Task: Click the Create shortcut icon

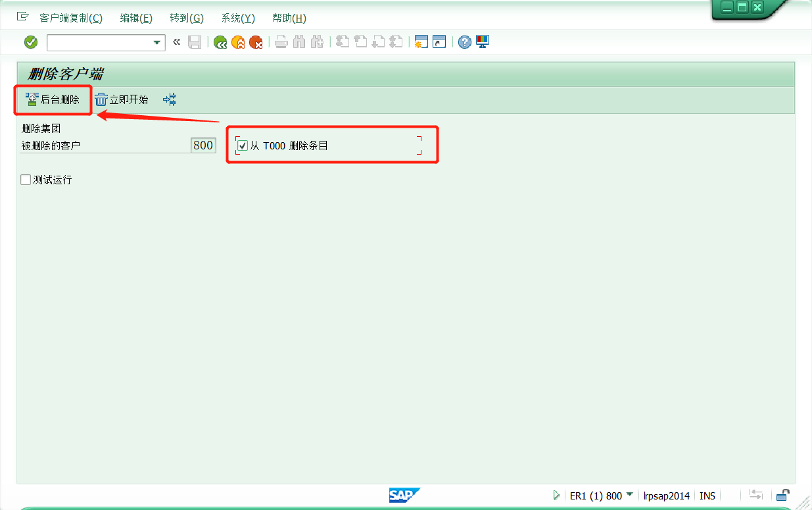Action: pyautogui.click(x=439, y=41)
